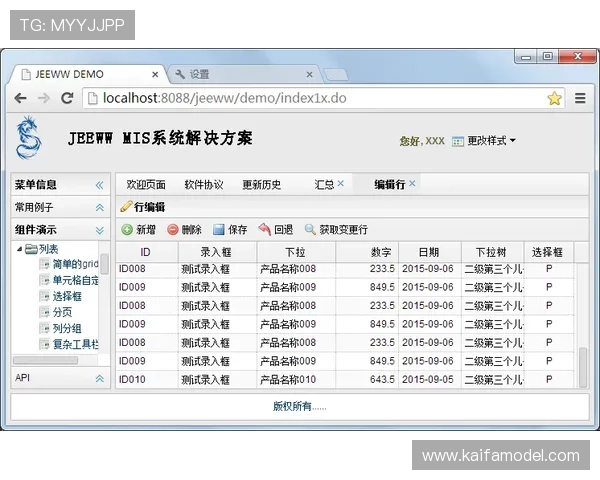
Task: Bookmark page with the star icon
Action: pos(554,98)
